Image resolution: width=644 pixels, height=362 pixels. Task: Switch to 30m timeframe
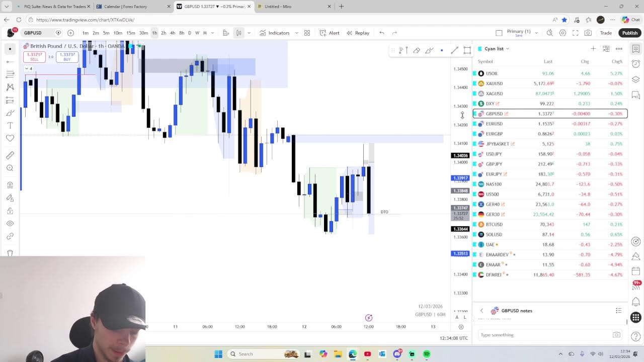point(143,33)
